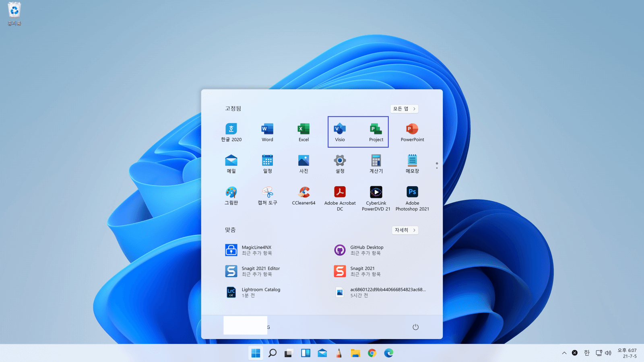644x362 pixels.
Task: Launch Word from pinned apps
Action: coord(267,132)
